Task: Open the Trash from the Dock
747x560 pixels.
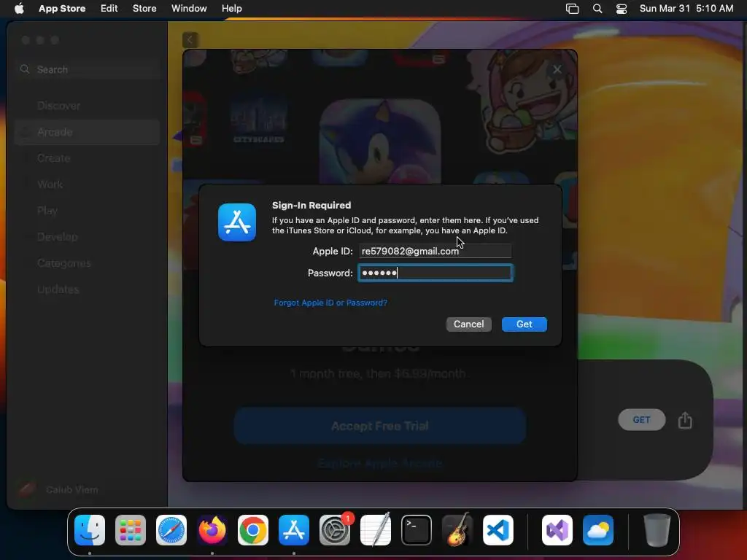Action: (x=657, y=530)
